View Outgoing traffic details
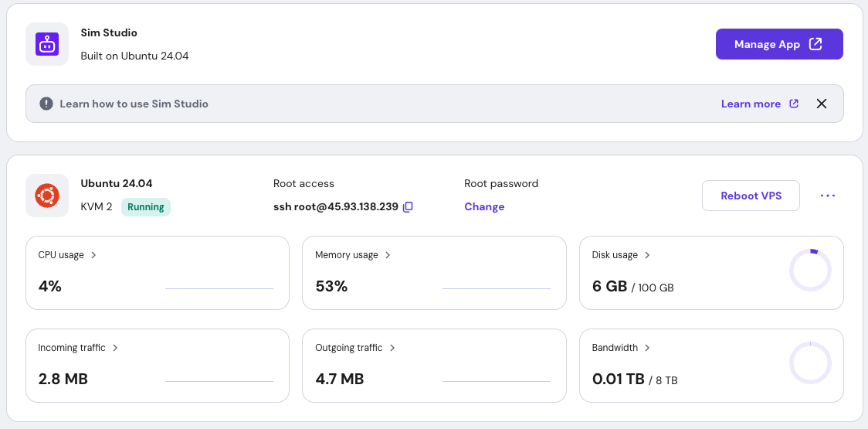This screenshot has width=868, height=429. (x=355, y=348)
